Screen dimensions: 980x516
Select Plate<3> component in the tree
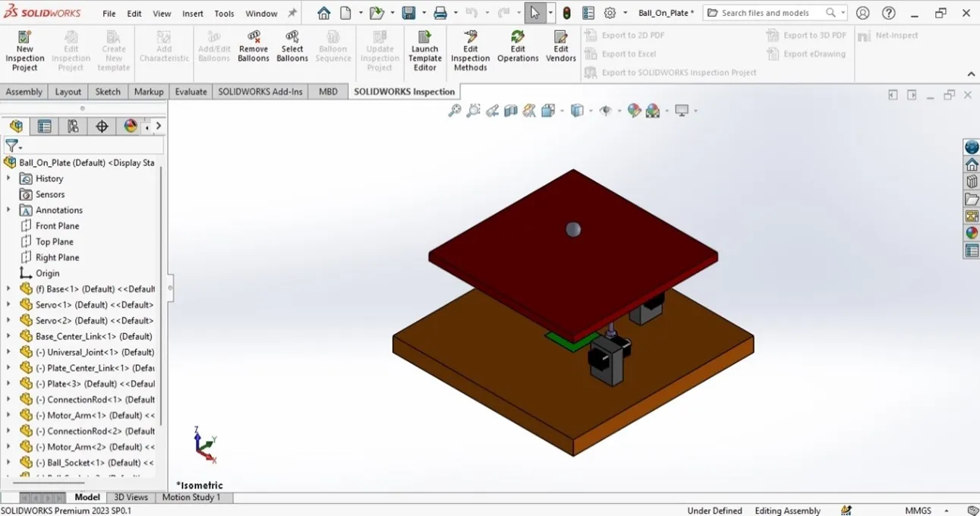pos(95,384)
